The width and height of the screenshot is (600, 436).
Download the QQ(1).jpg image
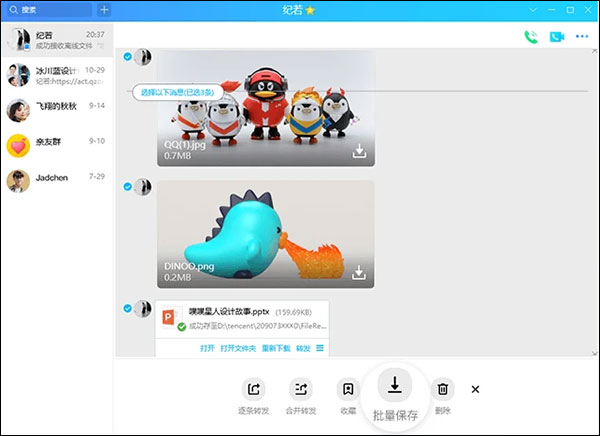tap(359, 151)
